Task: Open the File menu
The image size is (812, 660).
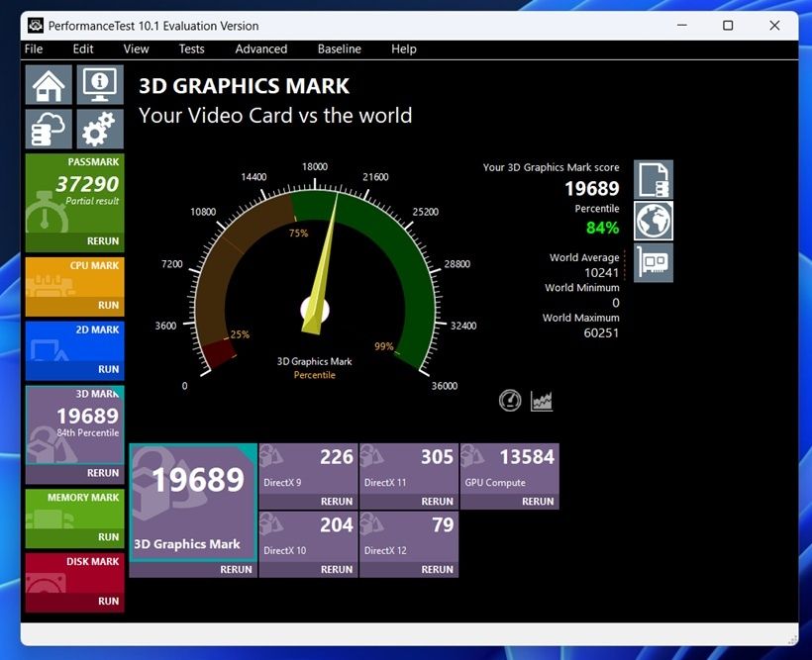Action: pyautogui.click(x=34, y=49)
